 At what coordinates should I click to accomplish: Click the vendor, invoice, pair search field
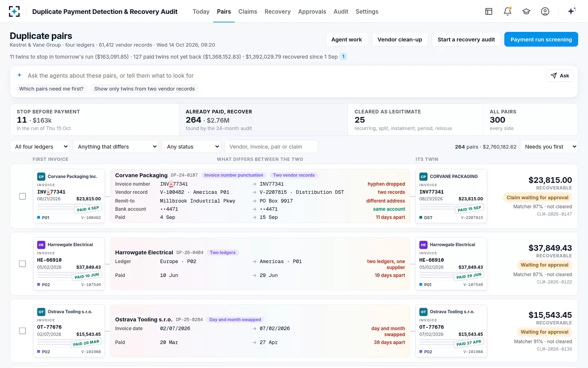tap(271, 147)
